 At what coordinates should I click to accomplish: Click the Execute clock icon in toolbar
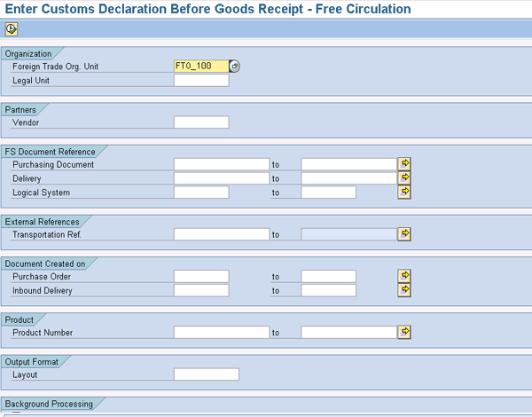(x=12, y=29)
